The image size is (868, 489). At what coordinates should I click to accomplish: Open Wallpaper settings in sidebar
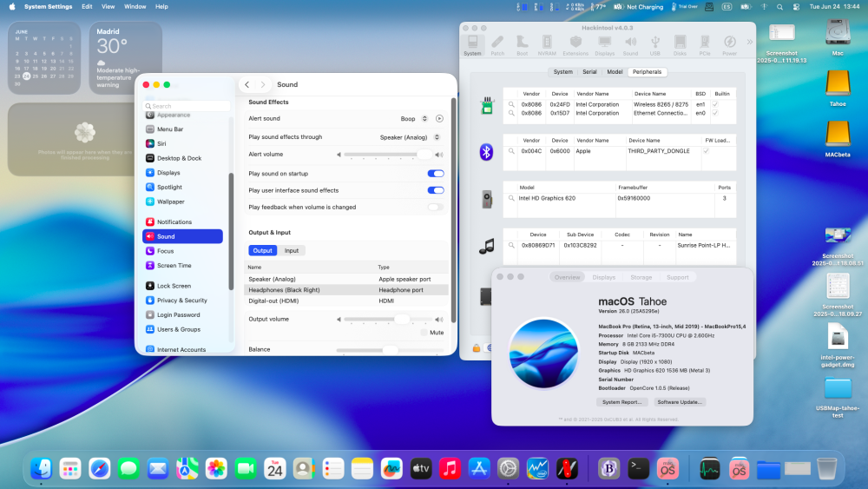(182, 202)
